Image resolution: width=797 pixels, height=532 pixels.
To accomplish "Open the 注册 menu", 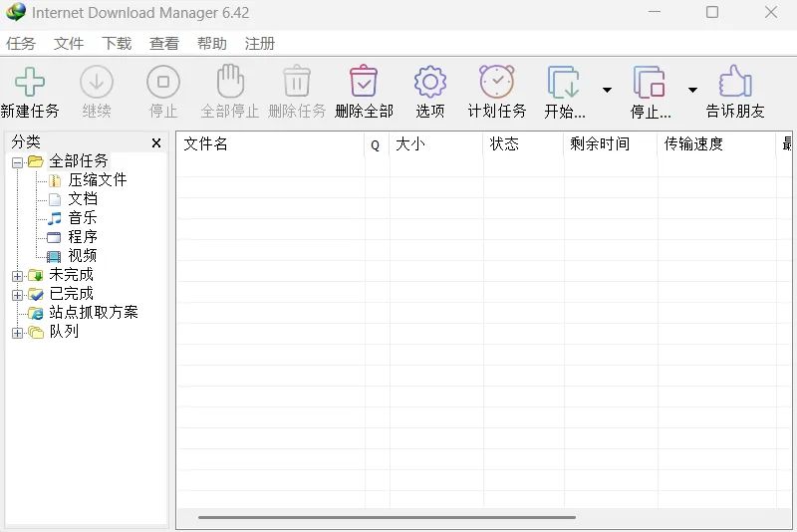I will tap(260, 43).
